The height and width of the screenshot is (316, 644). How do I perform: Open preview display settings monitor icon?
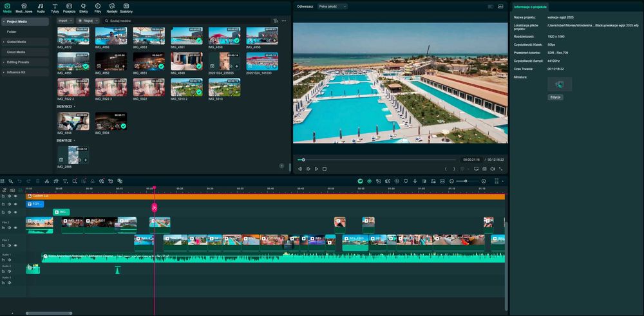coord(476,169)
